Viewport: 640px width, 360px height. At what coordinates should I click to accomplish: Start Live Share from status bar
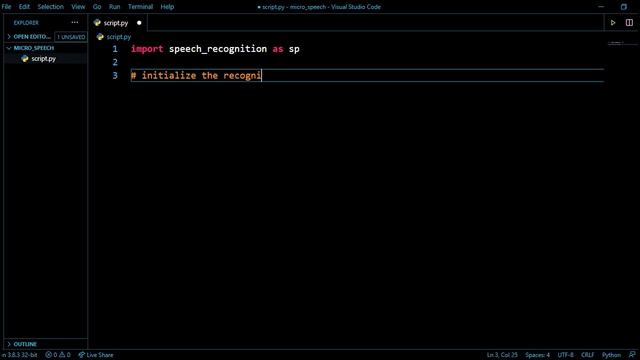tap(96, 355)
